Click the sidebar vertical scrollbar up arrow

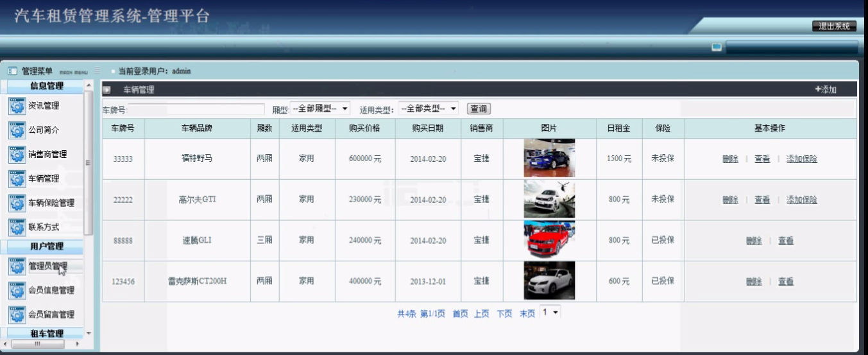tap(89, 85)
